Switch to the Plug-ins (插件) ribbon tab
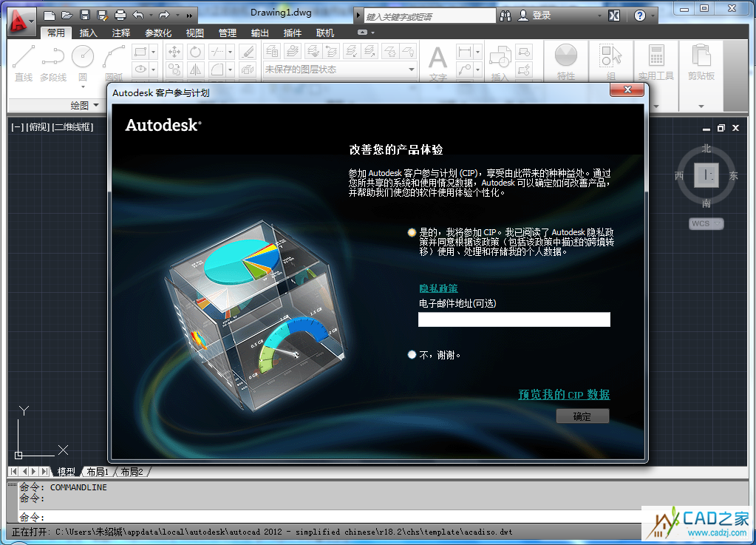Image resolution: width=756 pixels, height=545 pixels. coord(292,33)
